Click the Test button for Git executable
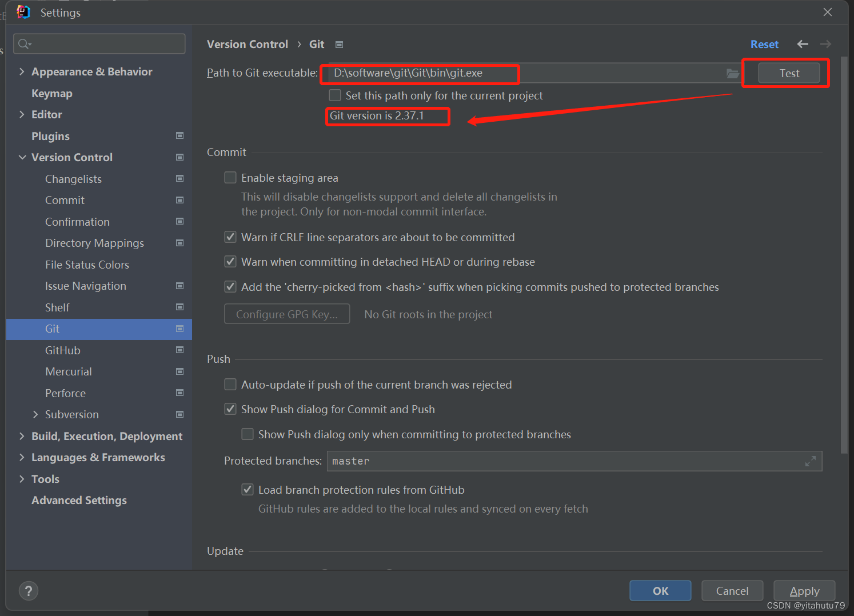The image size is (854, 616). pyautogui.click(x=789, y=73)
